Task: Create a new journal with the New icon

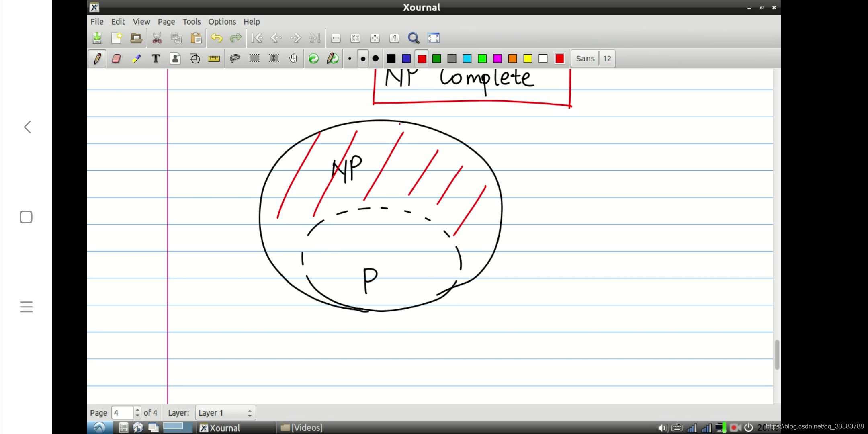Action: pyautogui.click(x=117, y=38)
